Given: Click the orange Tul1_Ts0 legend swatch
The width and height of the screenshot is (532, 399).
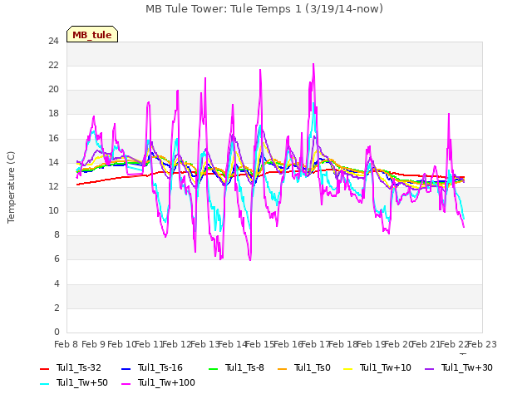Looking at the screenshot, I should click(283, 368).
